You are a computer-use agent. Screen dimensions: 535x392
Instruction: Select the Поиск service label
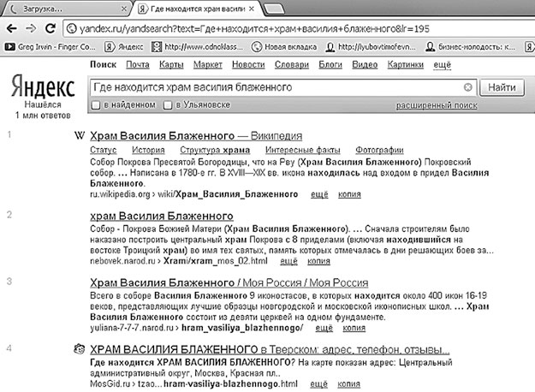103,65
